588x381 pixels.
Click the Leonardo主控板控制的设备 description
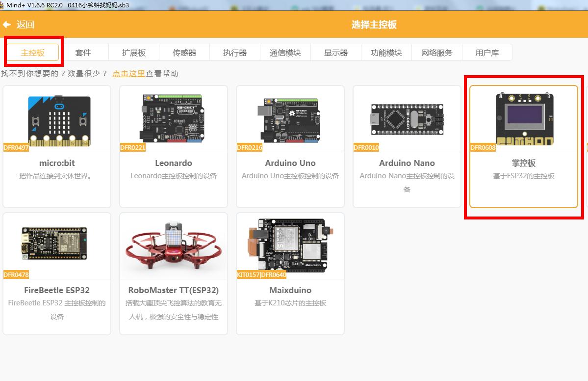(x=174, y=176)
